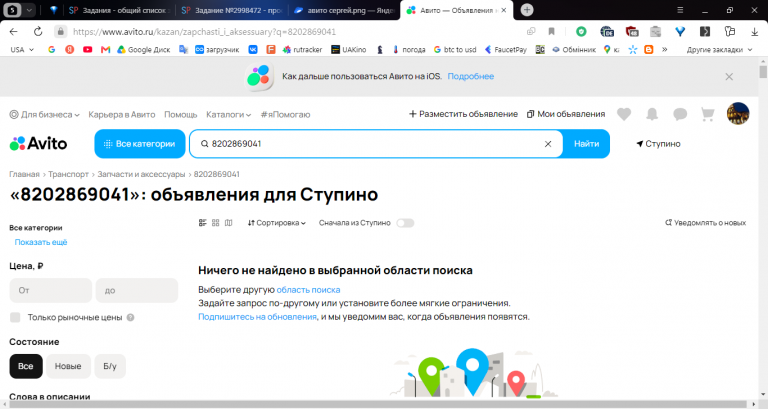Viewport: 768px width, 409px height.
Task: Select 'Б/у' condition option
Action: [x=110, y=366]
